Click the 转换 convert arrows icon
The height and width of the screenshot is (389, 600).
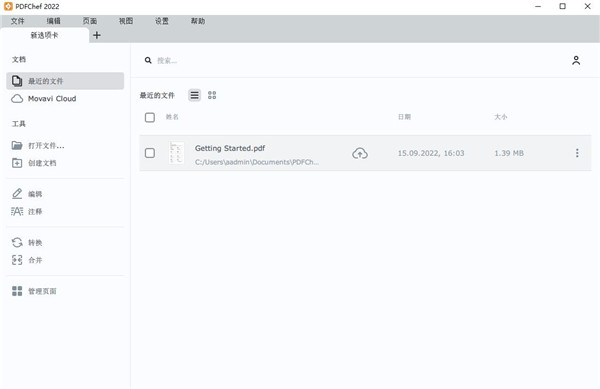[17, 243]
